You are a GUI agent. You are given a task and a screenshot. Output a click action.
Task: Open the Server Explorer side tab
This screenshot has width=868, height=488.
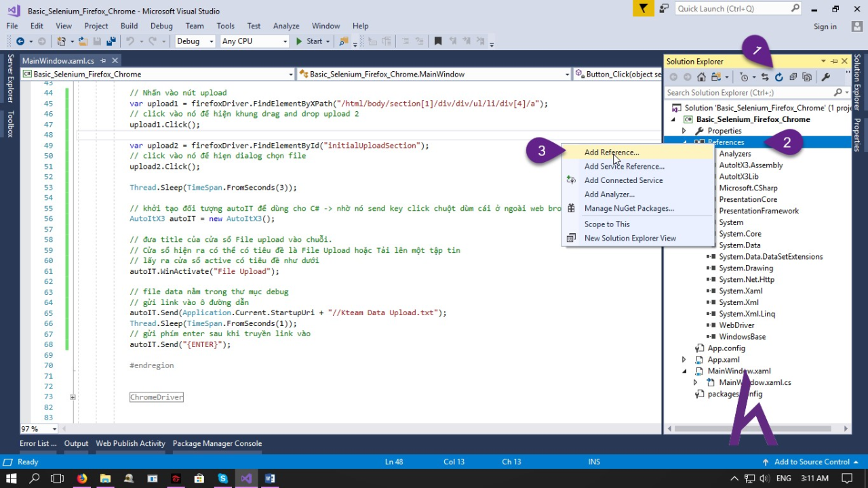[x=10, y=78]
